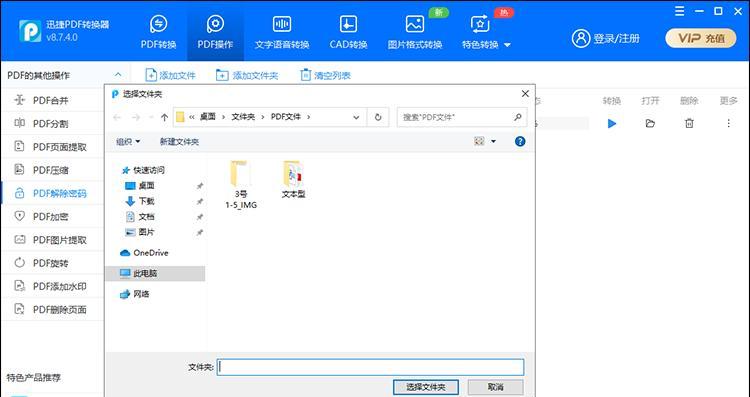The height and width of the screenshot is (397, 750).
Task: Close the 选择文件夹 dialog
Action: coord(525,94)
